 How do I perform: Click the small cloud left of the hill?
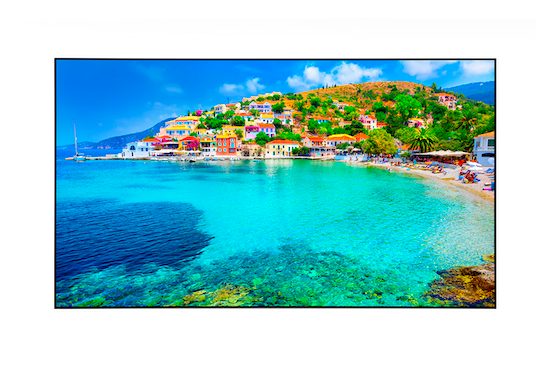(x=242, y=86)
